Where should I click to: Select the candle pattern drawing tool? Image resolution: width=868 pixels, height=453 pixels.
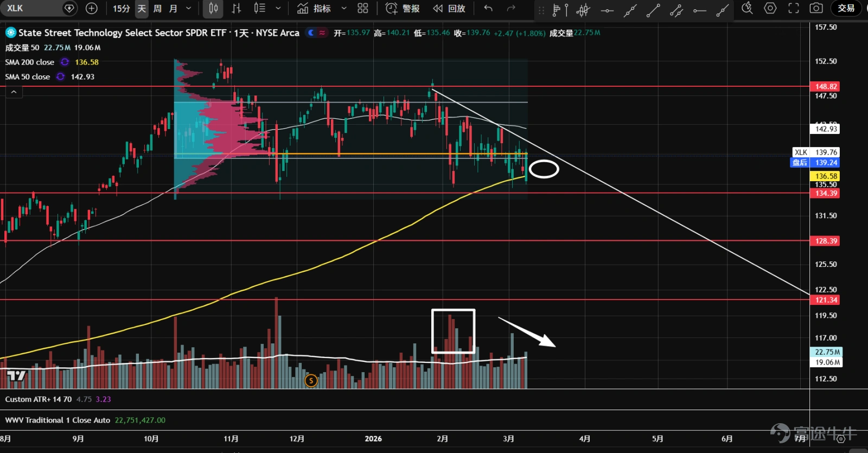coord(583,9)
